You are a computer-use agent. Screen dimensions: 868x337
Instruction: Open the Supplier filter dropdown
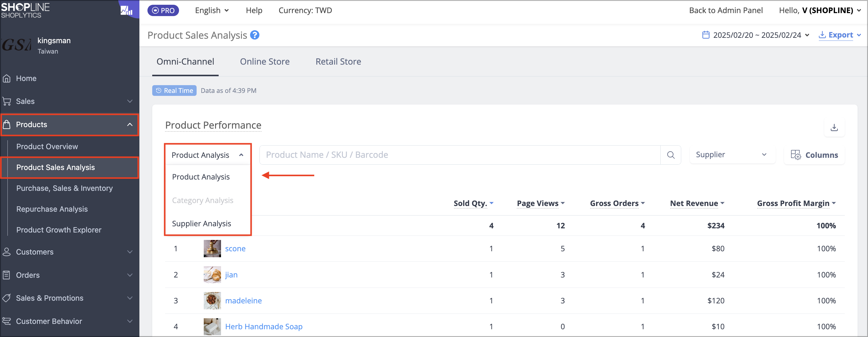click(x=732, y=155)
